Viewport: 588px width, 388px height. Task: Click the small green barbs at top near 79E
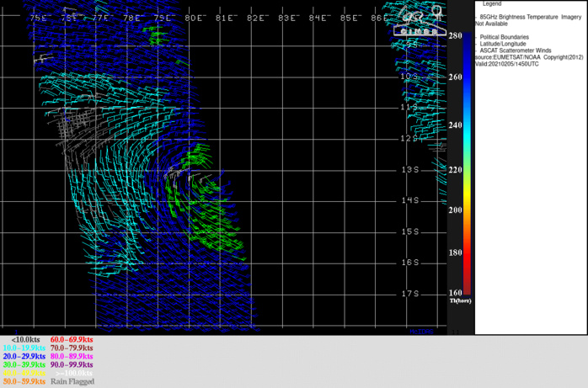coord(157,35)
